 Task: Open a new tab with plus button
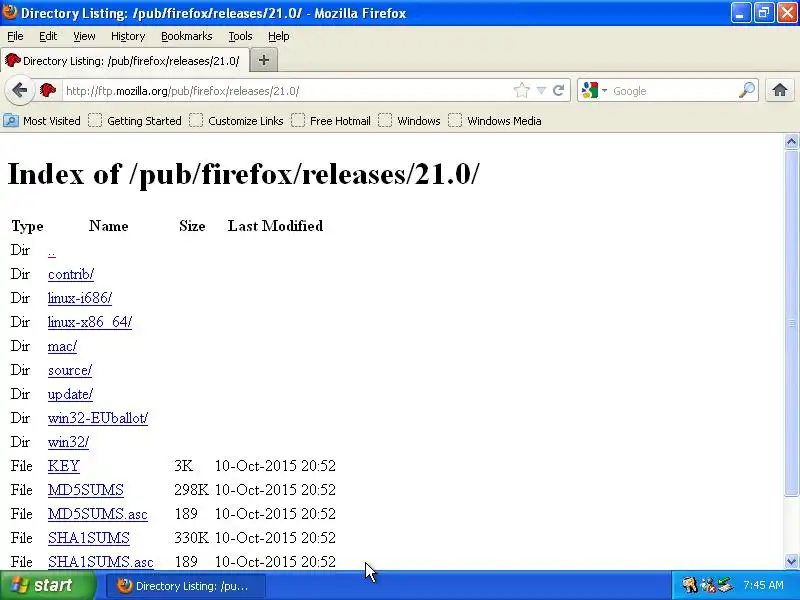264,60
